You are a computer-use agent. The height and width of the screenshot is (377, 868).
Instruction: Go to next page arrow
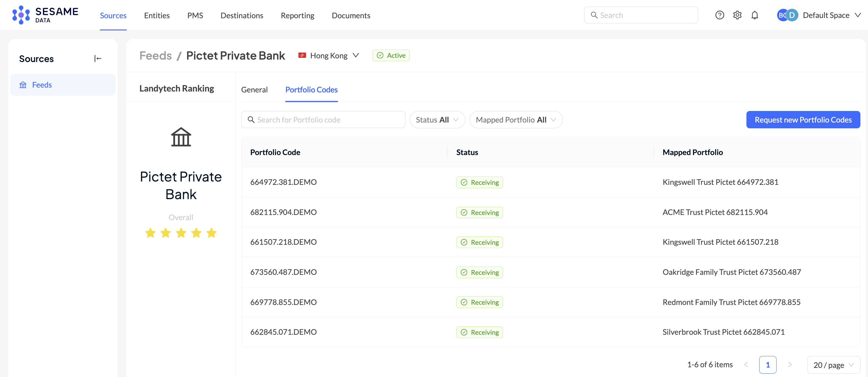click(790, 365)
